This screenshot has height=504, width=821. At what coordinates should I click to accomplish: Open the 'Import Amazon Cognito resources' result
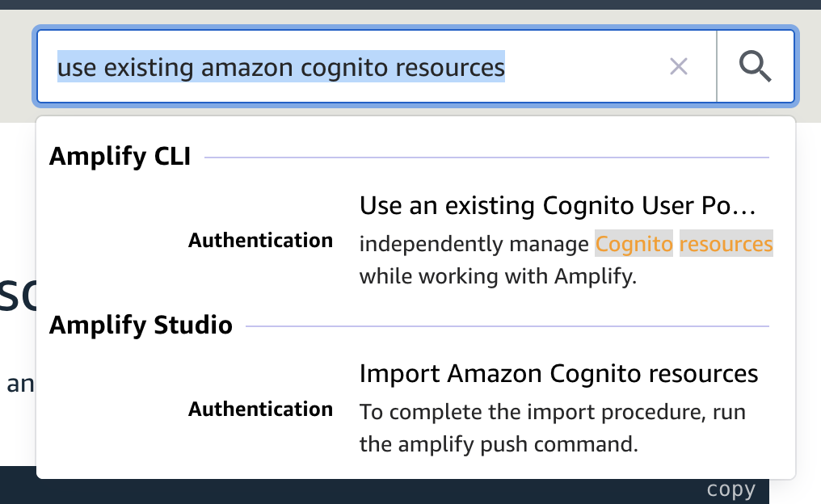(558, 374)
